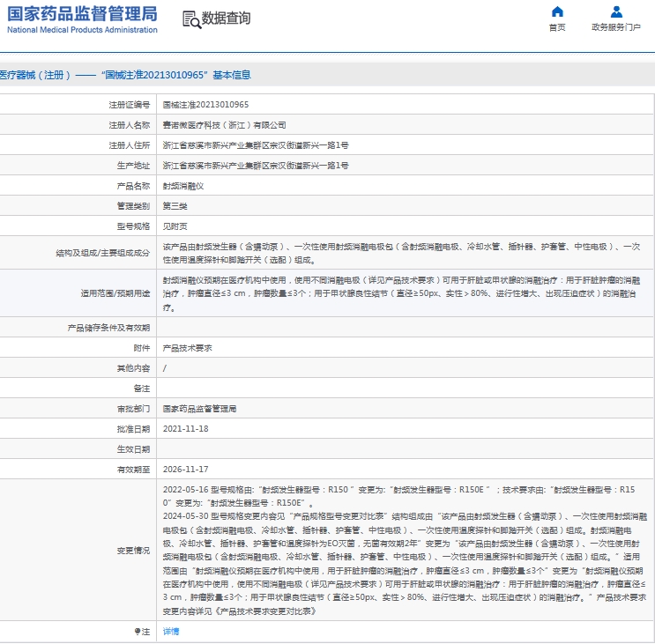This screenshot has height=644, width=655.
Task: Click the 附件 field label
Action: [142, 348]
